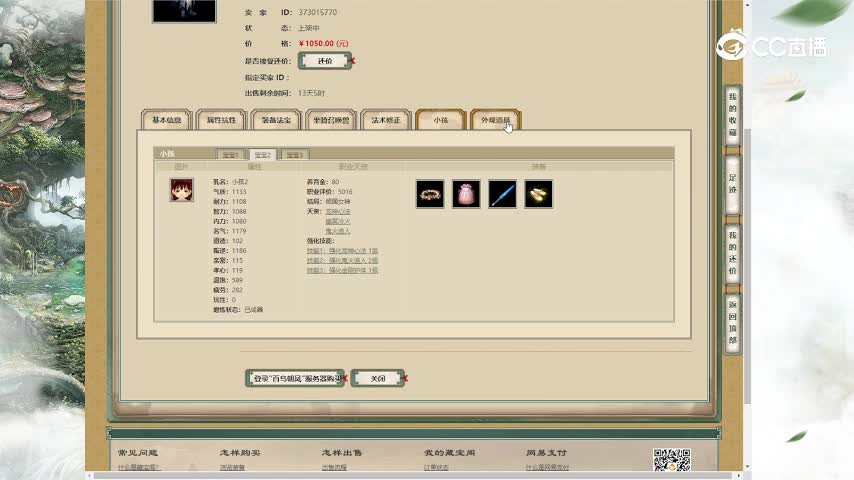Viewport: 854px width, 480px height.
Task: Click the QR code image in footer
Action: [672, 460]
